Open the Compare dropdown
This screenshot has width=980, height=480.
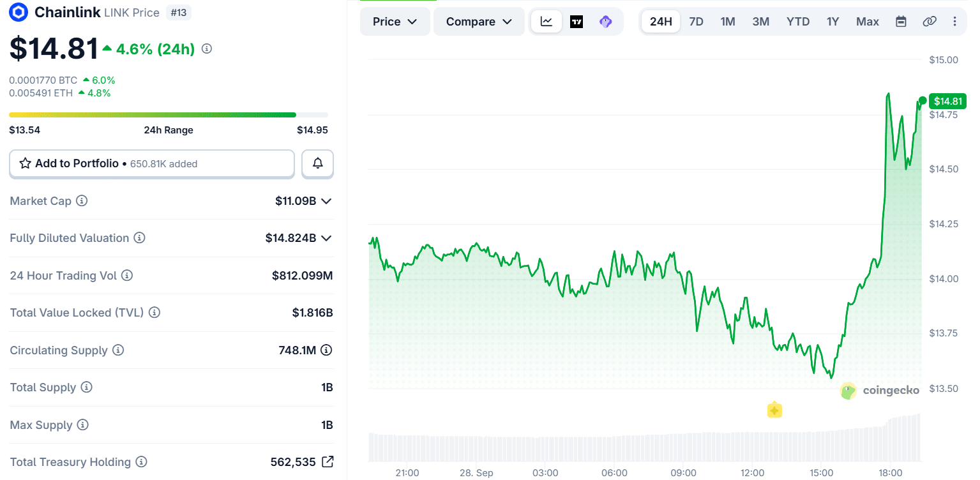[x=479, y=22]
